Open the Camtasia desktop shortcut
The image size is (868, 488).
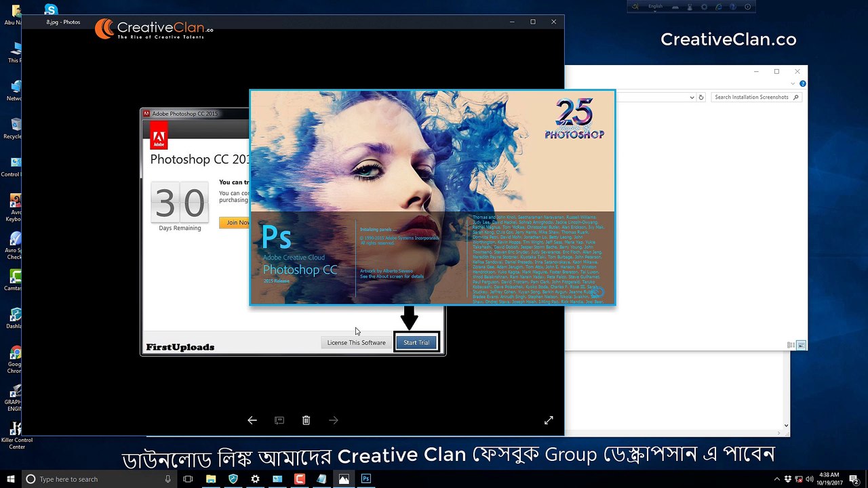pyautogui.click(x=15, y=281)
